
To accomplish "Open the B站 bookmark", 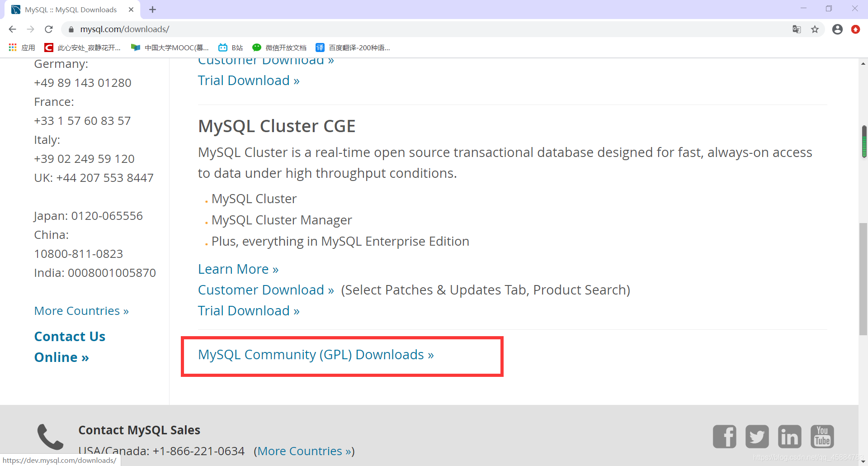I will click(x=231, y=48).
